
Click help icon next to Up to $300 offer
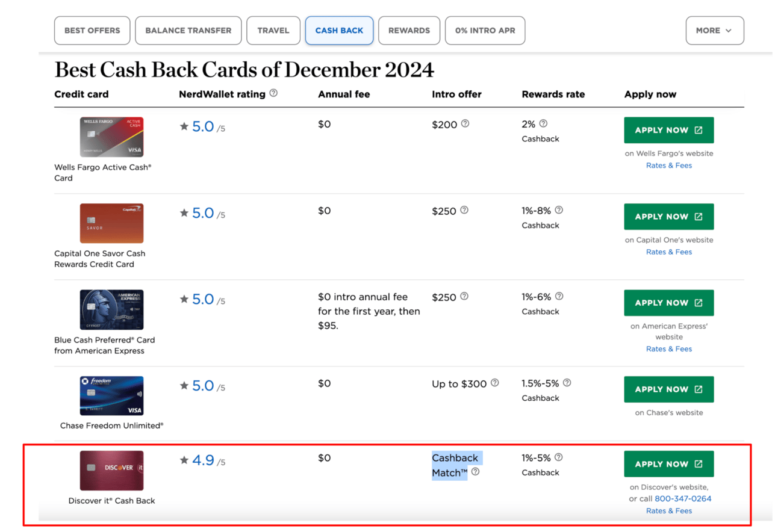tap(494, 383)
